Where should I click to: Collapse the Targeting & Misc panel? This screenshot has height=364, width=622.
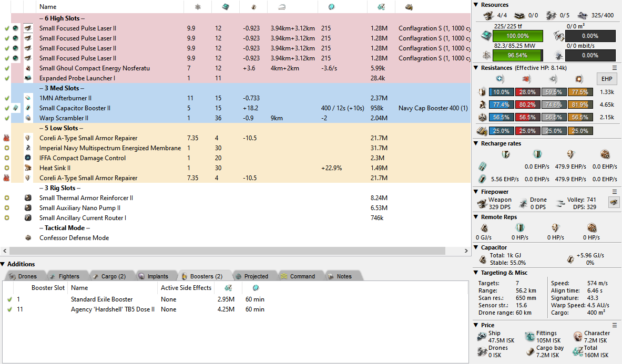(476, 273)
